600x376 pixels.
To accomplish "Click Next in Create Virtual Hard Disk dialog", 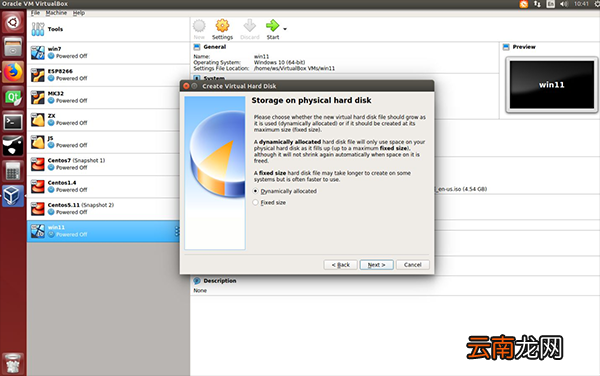I will [377, 265].
